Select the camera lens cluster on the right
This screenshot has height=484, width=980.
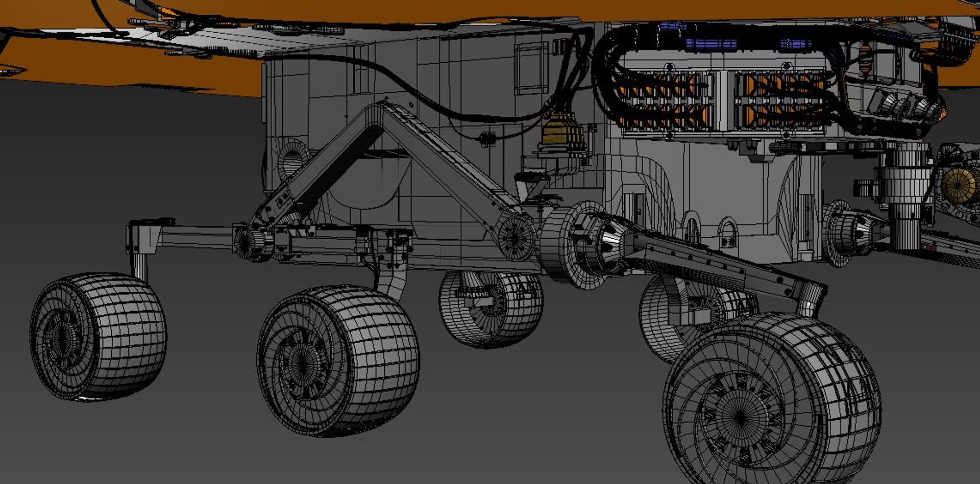(906, 107)
